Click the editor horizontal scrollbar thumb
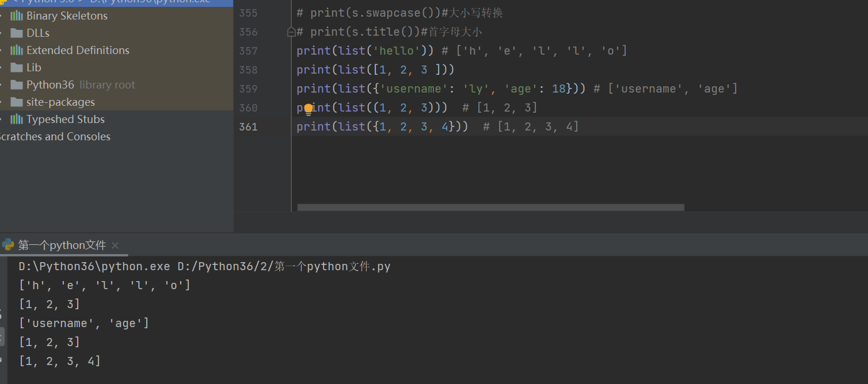 pyautogui.click(x=491, y=208)
